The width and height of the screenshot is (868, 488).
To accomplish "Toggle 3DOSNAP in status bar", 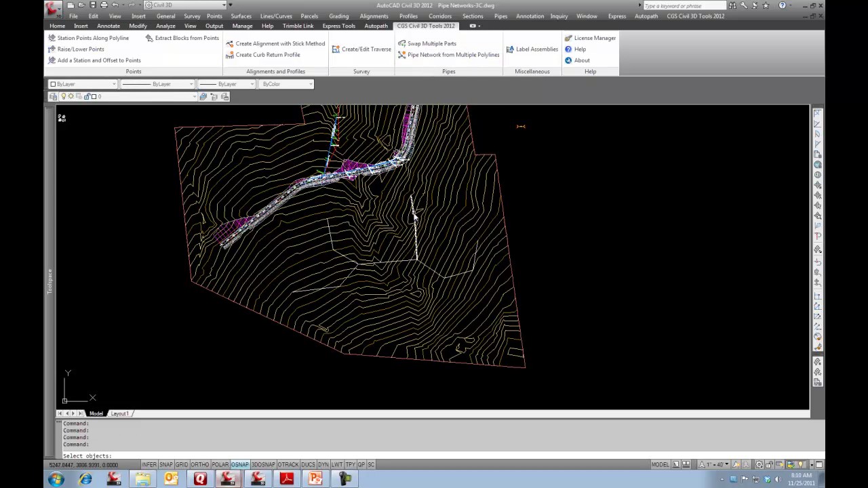I will (263, 464).
